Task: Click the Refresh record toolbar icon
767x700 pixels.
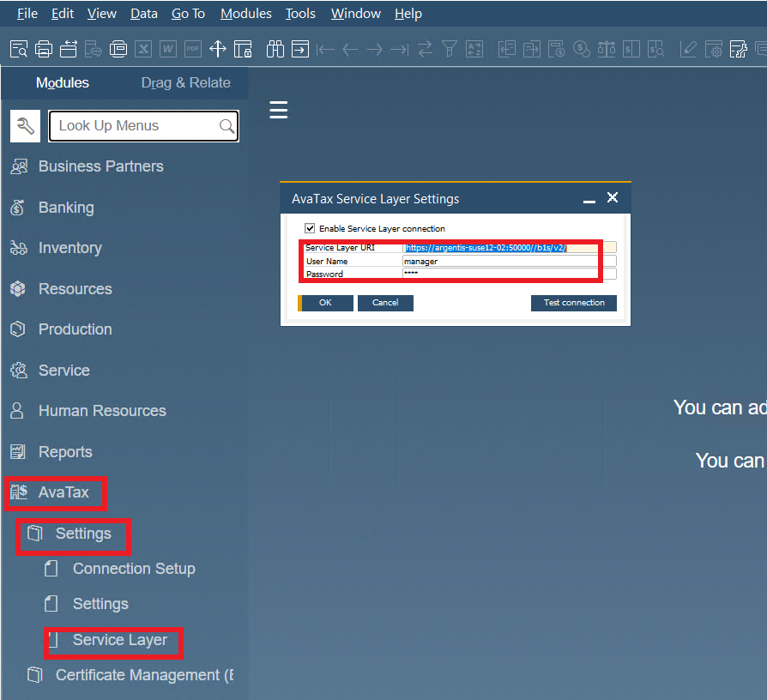Action: click(x=425, y=50)
